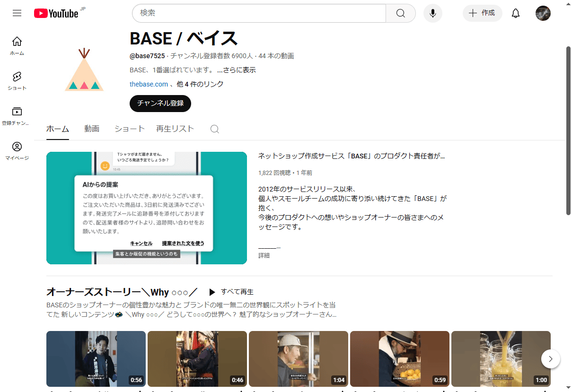Image resolution: width=572 pixels, height=392 pixels.
Task: Open the 0:46 short thumbnail
Action: coord(197,359)
